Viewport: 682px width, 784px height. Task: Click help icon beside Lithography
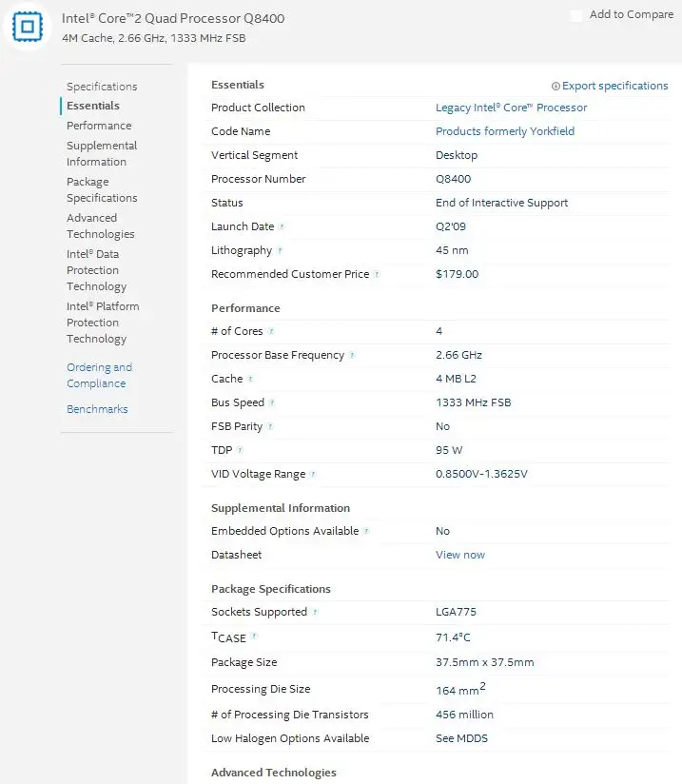tap(280, 250)
